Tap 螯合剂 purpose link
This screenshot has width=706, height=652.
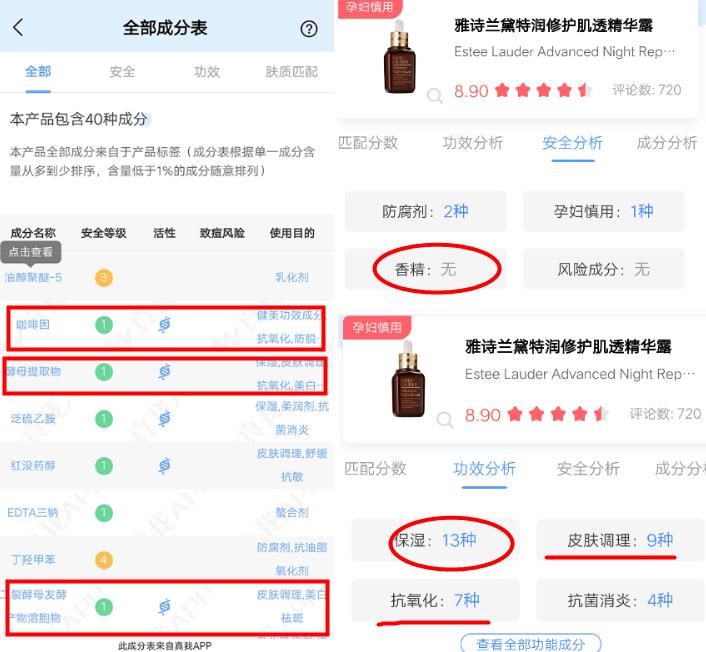[x=292, y=513]
